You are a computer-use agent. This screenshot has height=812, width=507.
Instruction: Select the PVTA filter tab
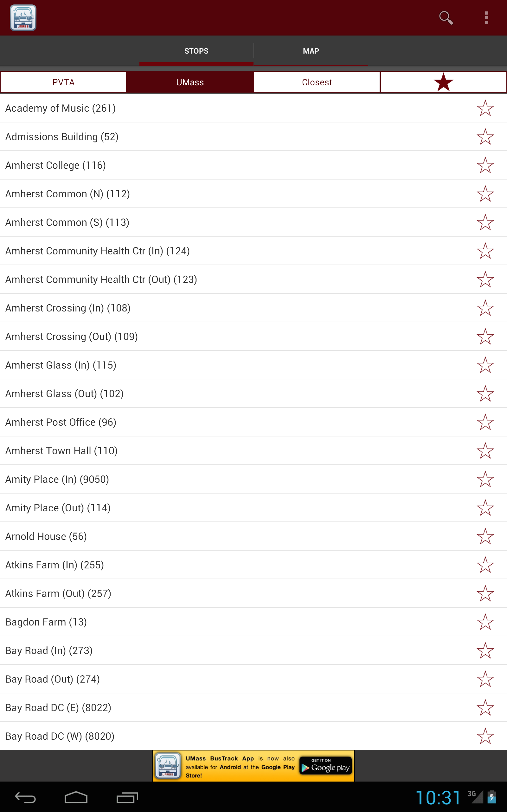pyautogui.click(x=63, y=82)
